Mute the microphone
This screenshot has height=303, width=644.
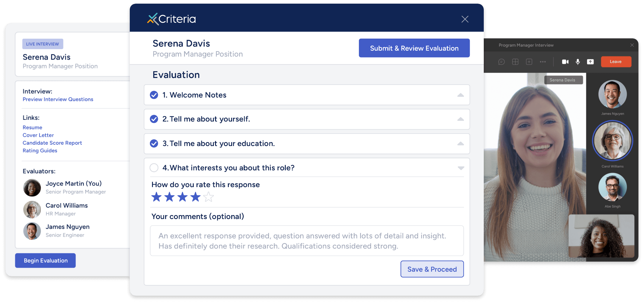pyautogui.click(x=578, y=62)
